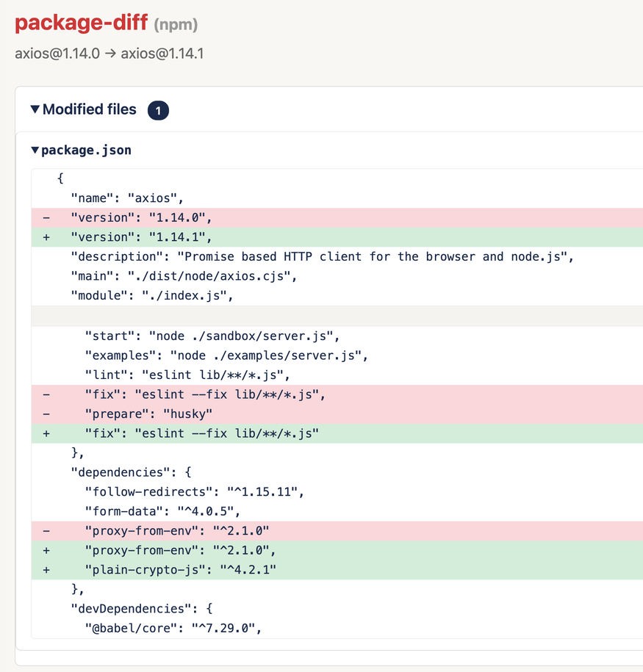Click the minus marker beside the prepare husky line

coord(46,413)
